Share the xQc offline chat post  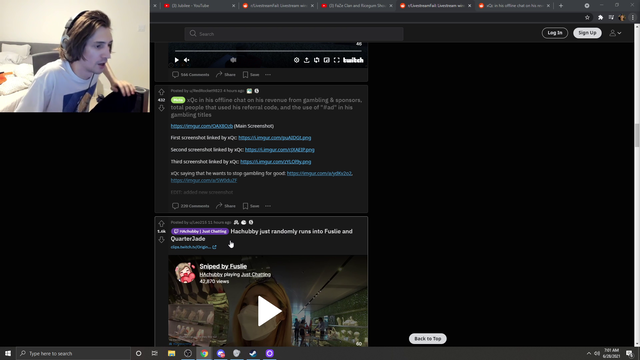coord(226,206)
